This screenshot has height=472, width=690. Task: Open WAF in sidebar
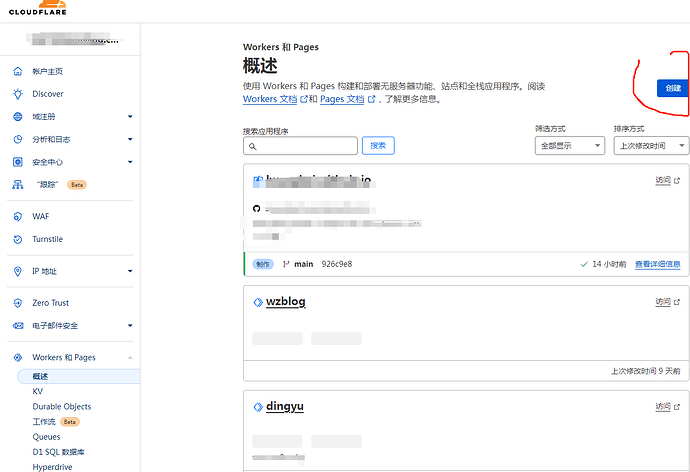tap(40, 216)
